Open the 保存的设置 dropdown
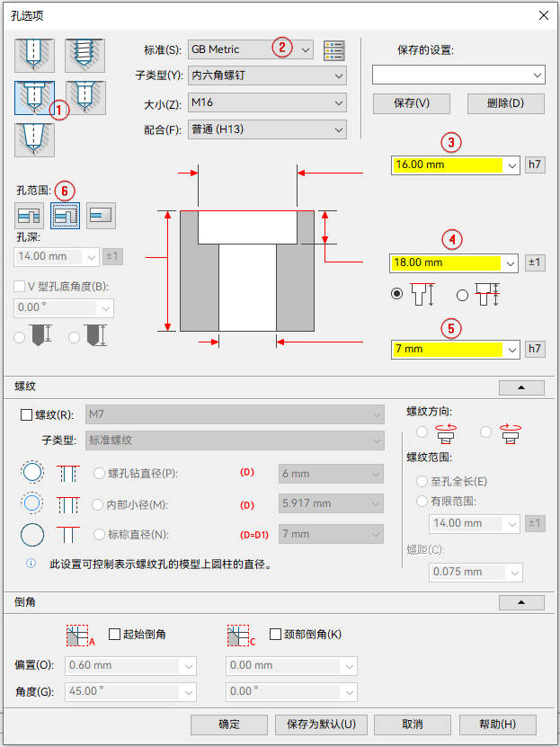The width and height of the screenshot is (560, 747). pyautogui.click(x=458, y=75)
